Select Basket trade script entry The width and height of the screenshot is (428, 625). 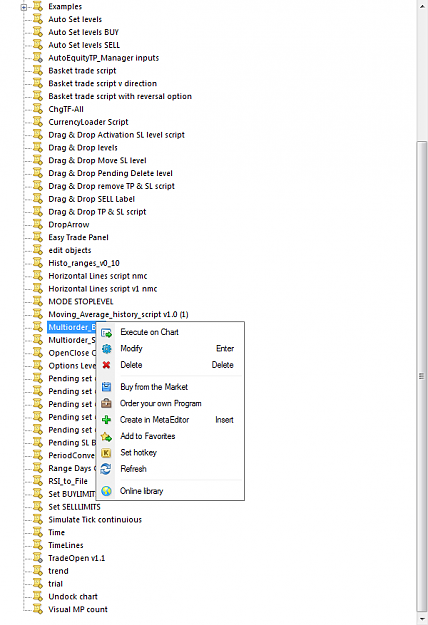[x=82, y=71]
